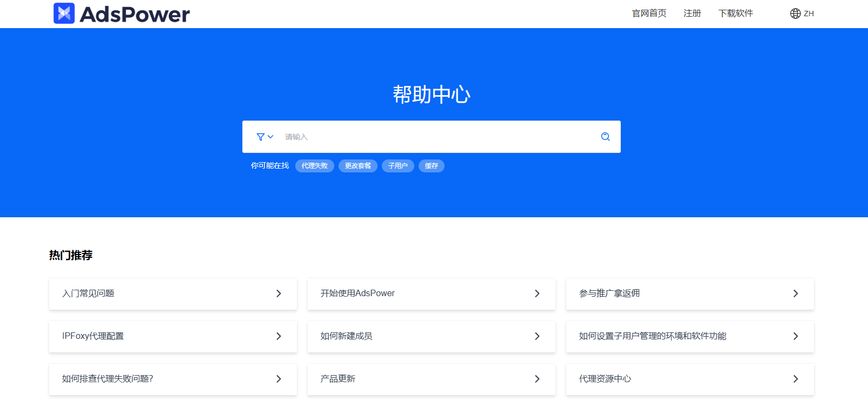868x414 pixels.
Task: Click the globe language icon
Action: point(795,14)
